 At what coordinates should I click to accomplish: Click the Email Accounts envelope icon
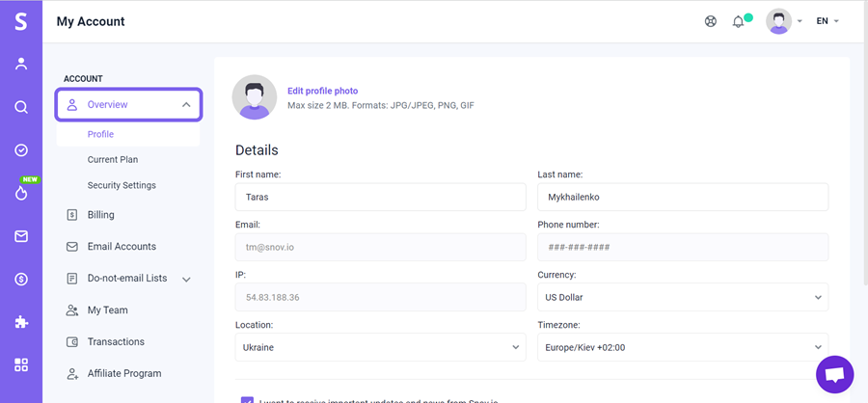coord(72,247)
